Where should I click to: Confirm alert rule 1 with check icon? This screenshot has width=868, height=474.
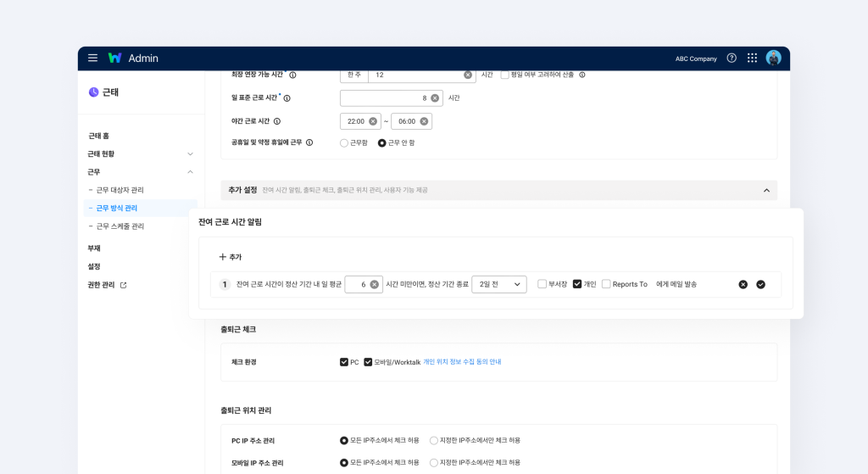760,284
